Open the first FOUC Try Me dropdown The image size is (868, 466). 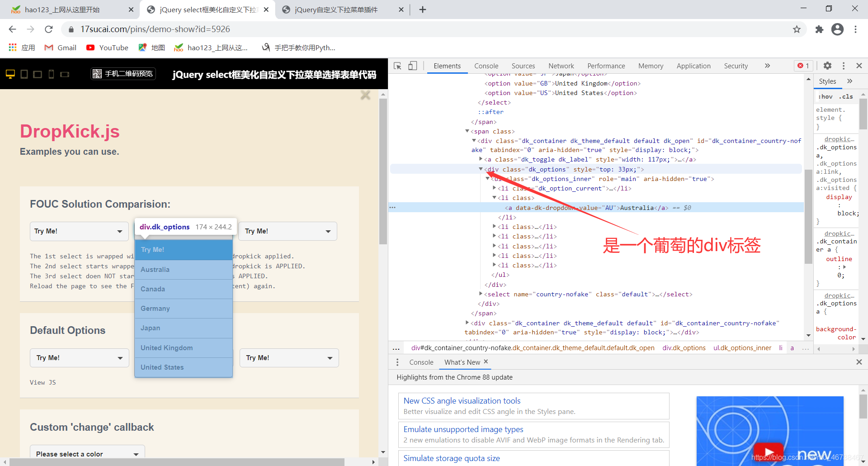pos(79,231)
